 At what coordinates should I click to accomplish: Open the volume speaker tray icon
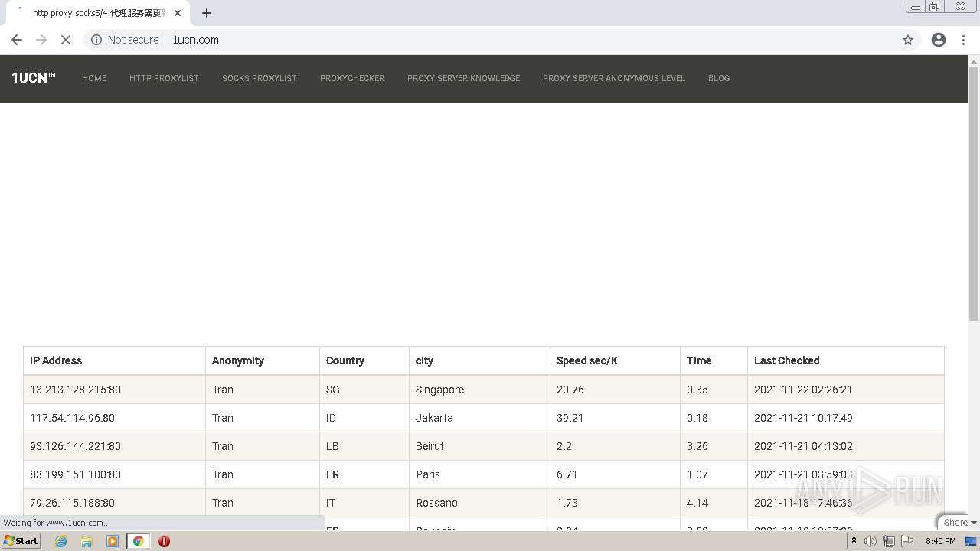[871, 541]
